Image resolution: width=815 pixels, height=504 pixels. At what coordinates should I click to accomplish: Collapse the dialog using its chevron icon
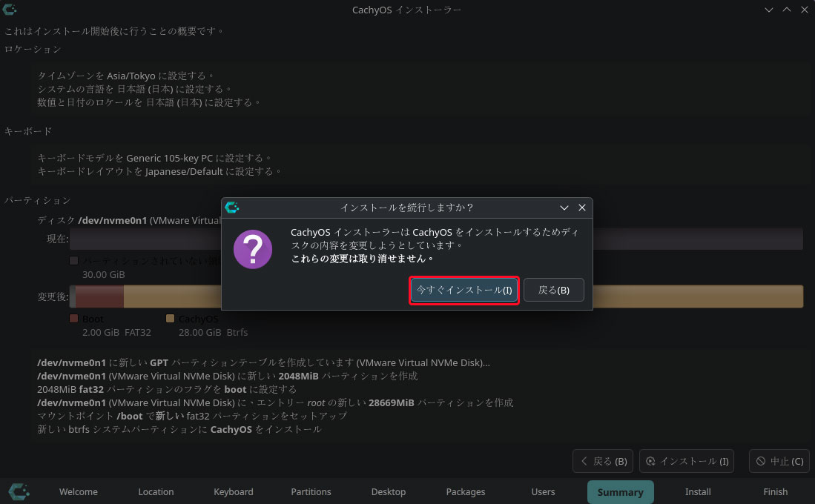click(564, 208)
